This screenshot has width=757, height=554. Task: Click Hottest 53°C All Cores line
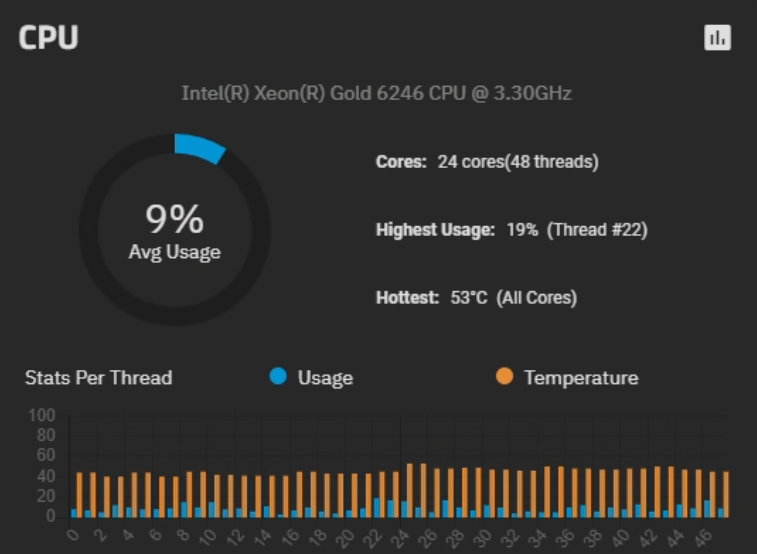click(x=477, y=298)
